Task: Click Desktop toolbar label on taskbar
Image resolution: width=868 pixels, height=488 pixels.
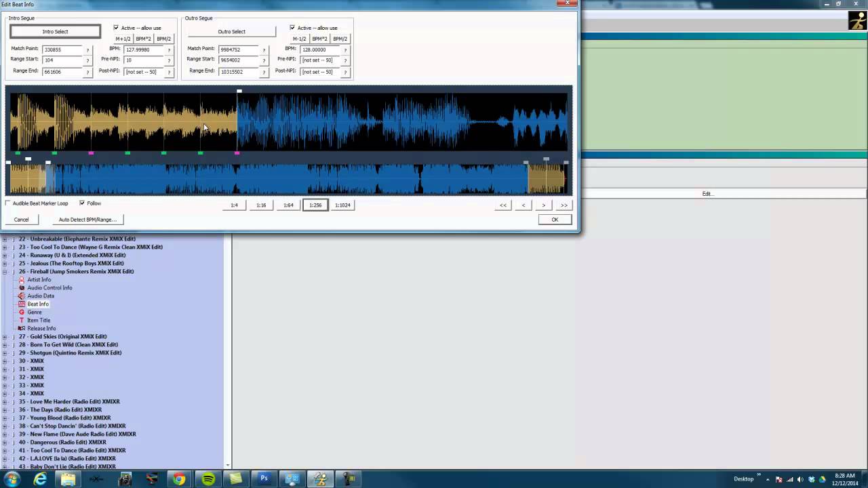Action: pos(743,479)
